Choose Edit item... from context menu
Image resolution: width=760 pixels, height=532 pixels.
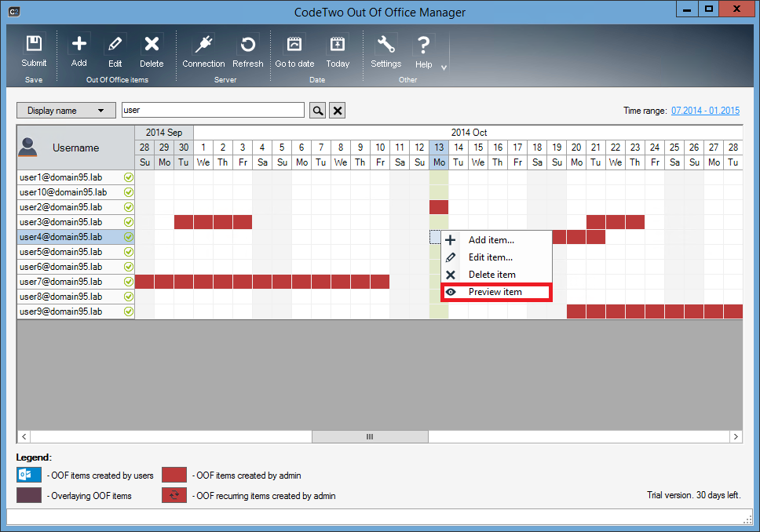coord(496,257)
